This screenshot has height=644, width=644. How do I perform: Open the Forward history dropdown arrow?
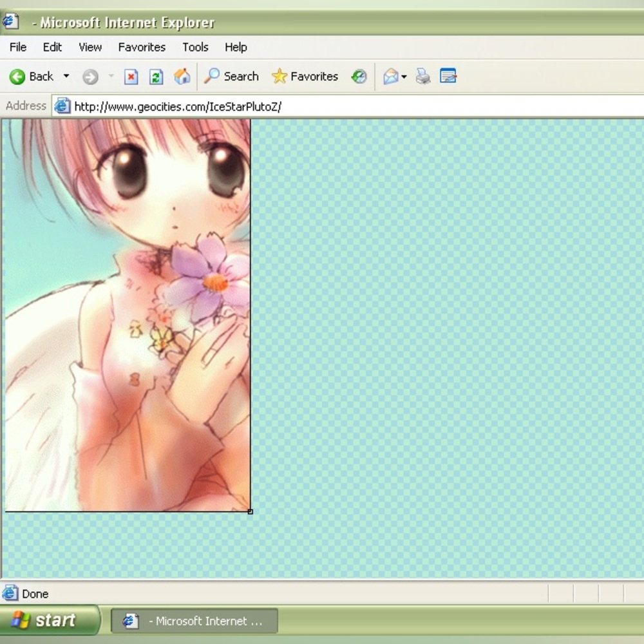point(111,76)
